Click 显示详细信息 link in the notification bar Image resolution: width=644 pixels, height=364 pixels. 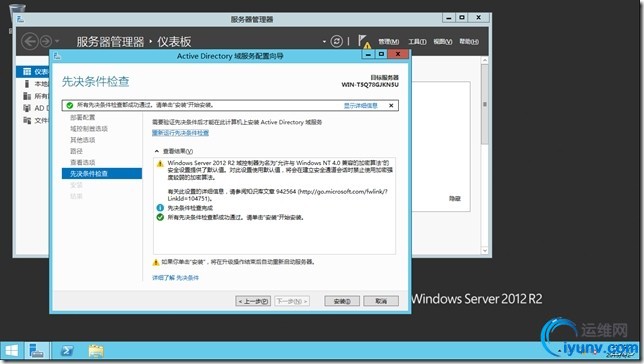tap(361, 106)
